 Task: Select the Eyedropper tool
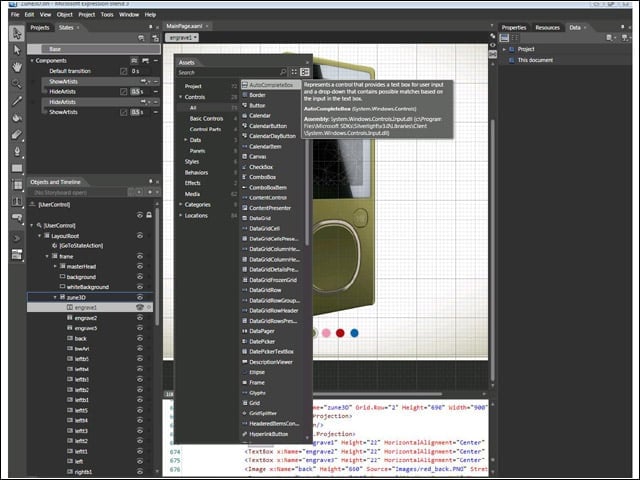(x=17, y=101)
